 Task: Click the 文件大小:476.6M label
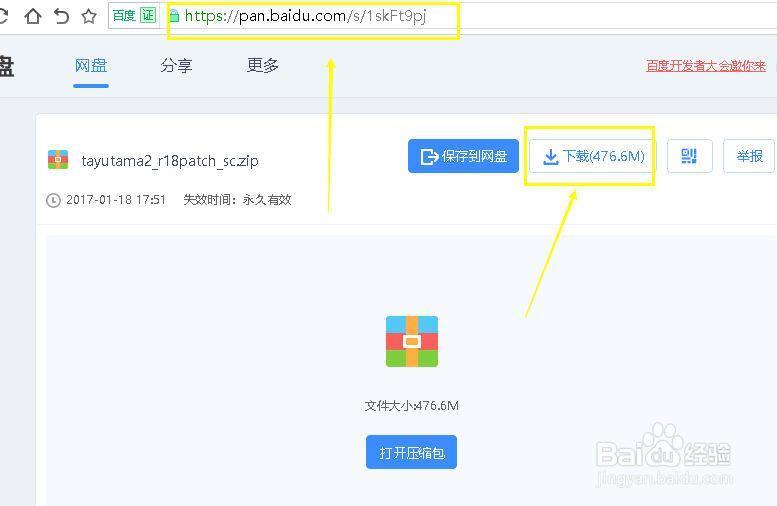pos(412,406)
